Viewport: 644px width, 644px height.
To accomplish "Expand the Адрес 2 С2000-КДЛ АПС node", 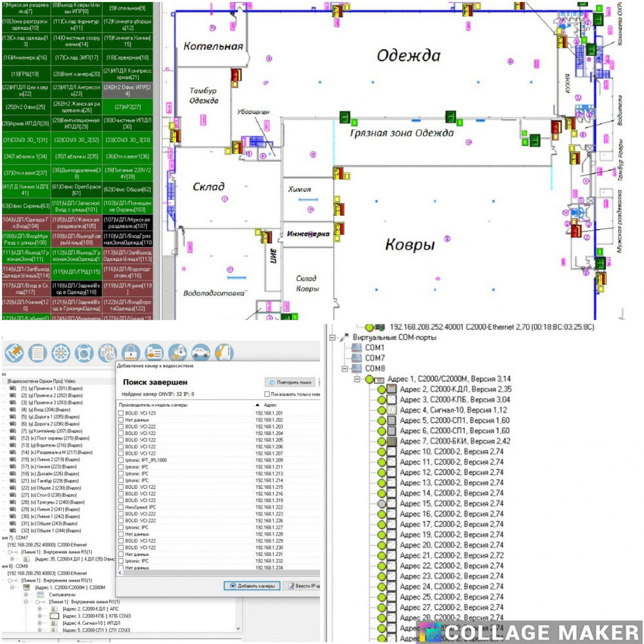I will point(40,609).
